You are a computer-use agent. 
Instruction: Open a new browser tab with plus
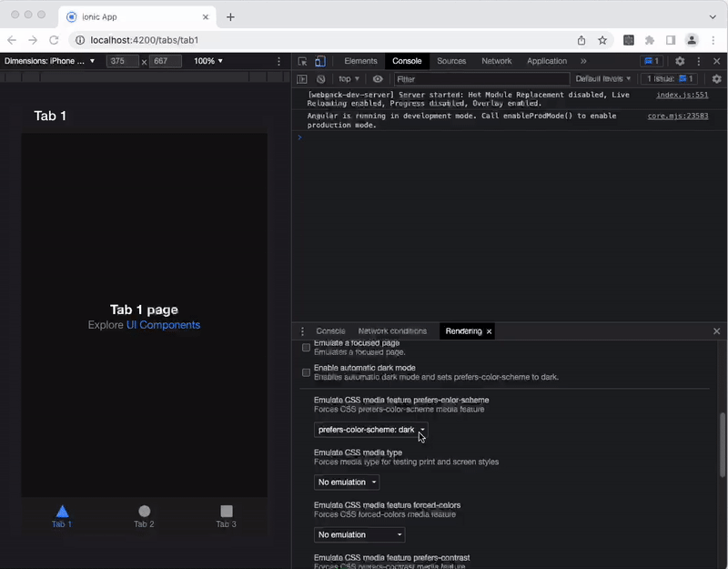[230, 17]
